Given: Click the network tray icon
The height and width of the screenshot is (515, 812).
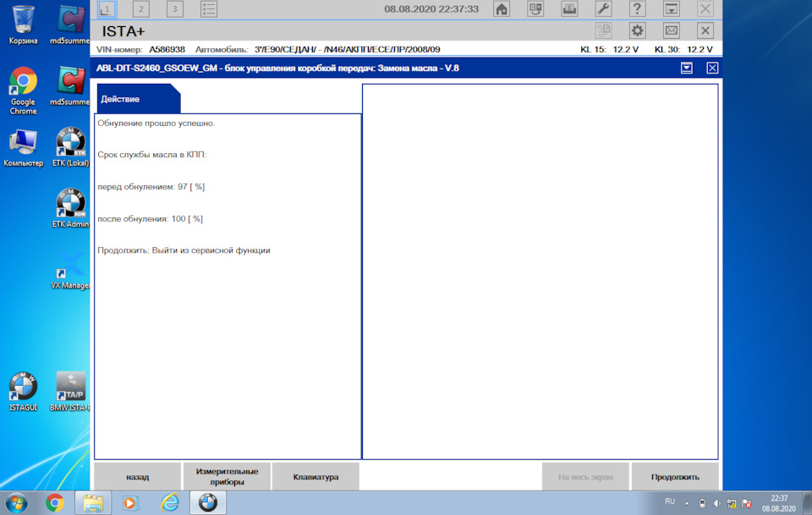Looking at the screenshot, I should [x=731, y=503].
